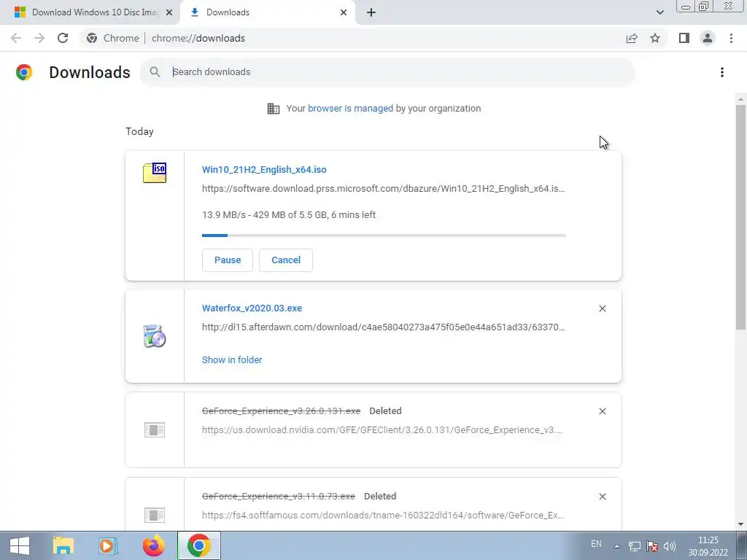
Task: Click the nvidia.com source URL
Action: pos(382,430)
